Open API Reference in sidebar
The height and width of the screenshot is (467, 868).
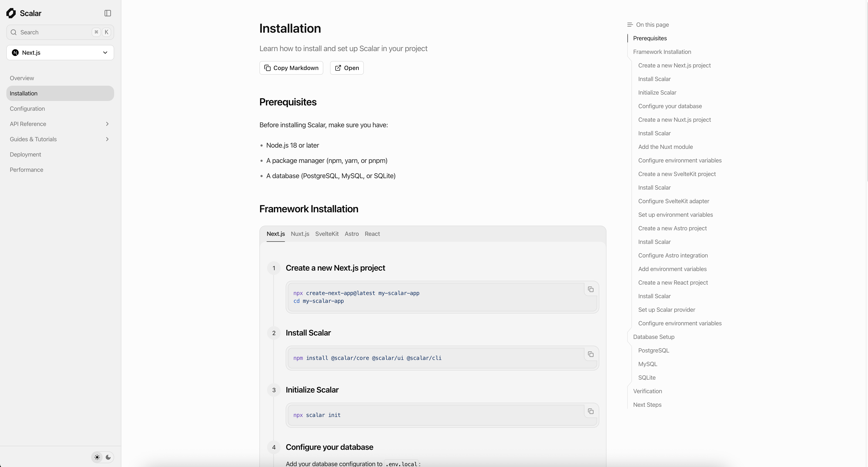pyautogui.click(x=60, y=124)
